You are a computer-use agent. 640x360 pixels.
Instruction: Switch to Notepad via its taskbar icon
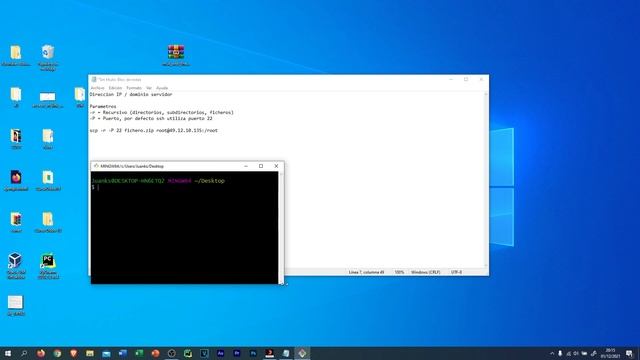[x=286, y=353]
